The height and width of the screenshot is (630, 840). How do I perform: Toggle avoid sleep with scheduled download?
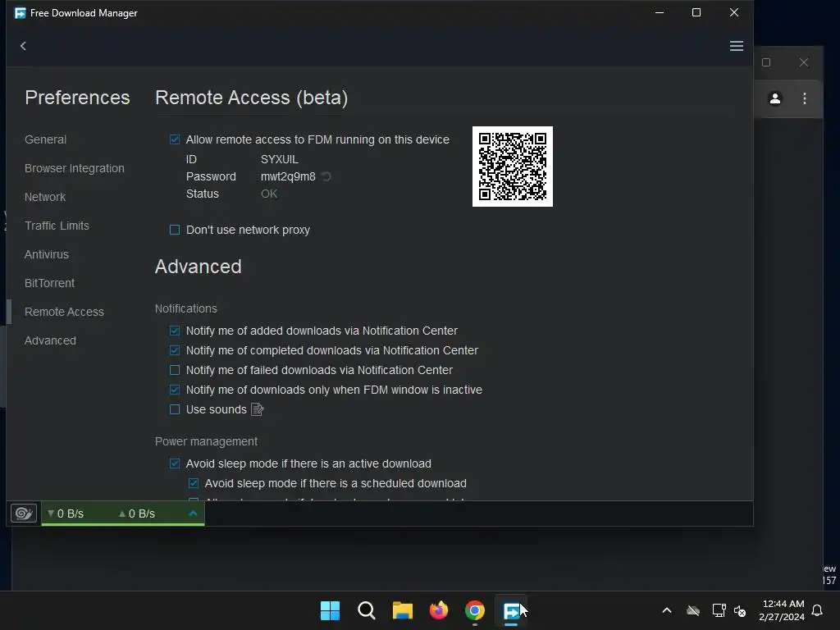194,483
